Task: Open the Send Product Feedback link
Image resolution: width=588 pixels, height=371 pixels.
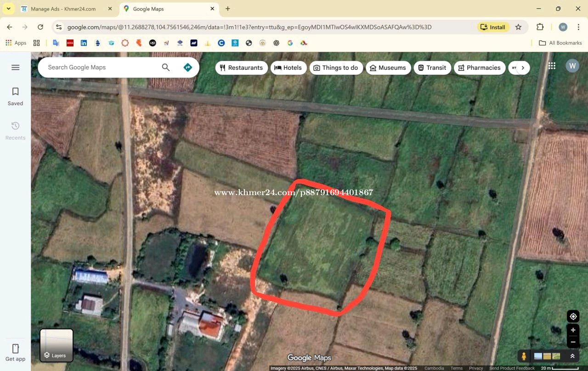Action: [x=512, y=368]
